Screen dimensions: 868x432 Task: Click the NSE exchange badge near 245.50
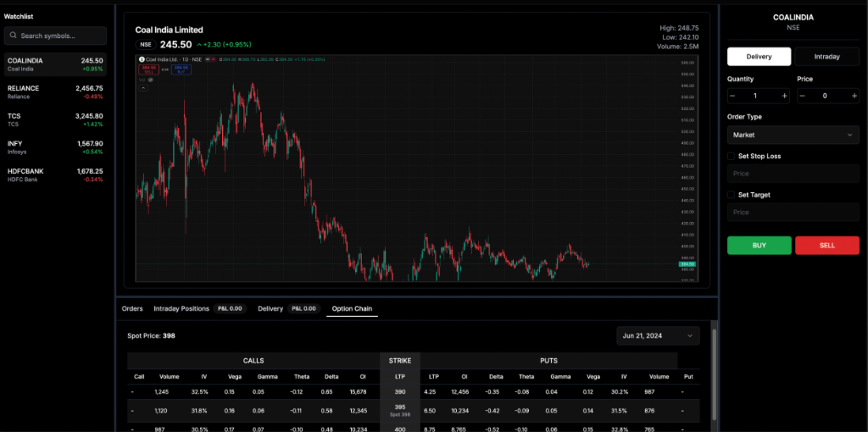click(146, 44)
